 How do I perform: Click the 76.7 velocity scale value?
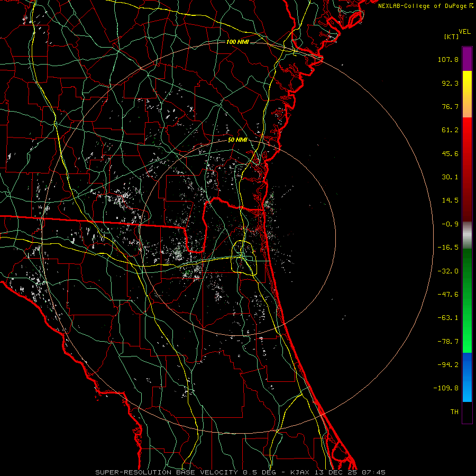[450, 106]
